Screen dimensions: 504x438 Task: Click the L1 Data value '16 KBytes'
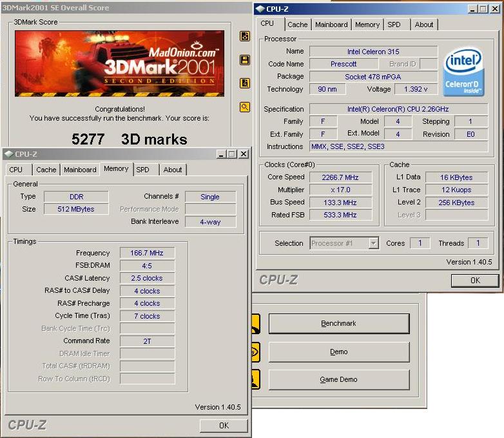[456, 177]
